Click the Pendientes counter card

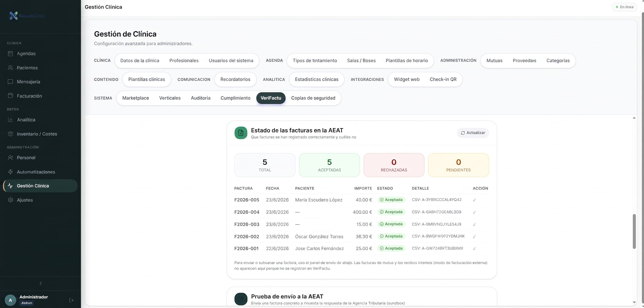point(458,165)
